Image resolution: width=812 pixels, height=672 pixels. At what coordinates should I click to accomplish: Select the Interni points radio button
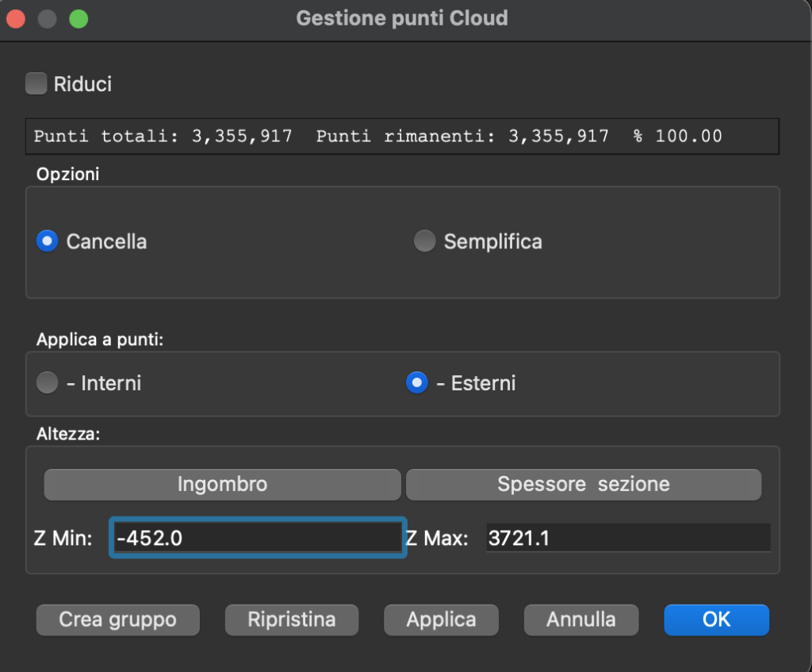pyautogui.click(x=48, y=383)
